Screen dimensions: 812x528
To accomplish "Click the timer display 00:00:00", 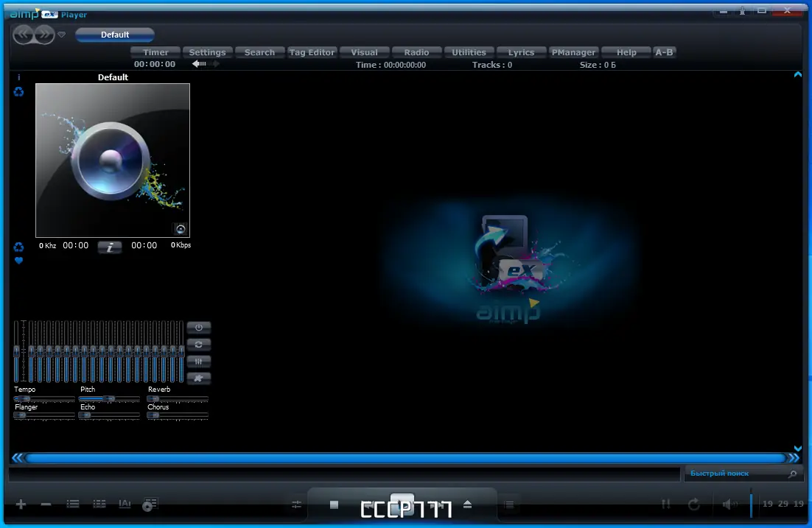I will (154, 64).
